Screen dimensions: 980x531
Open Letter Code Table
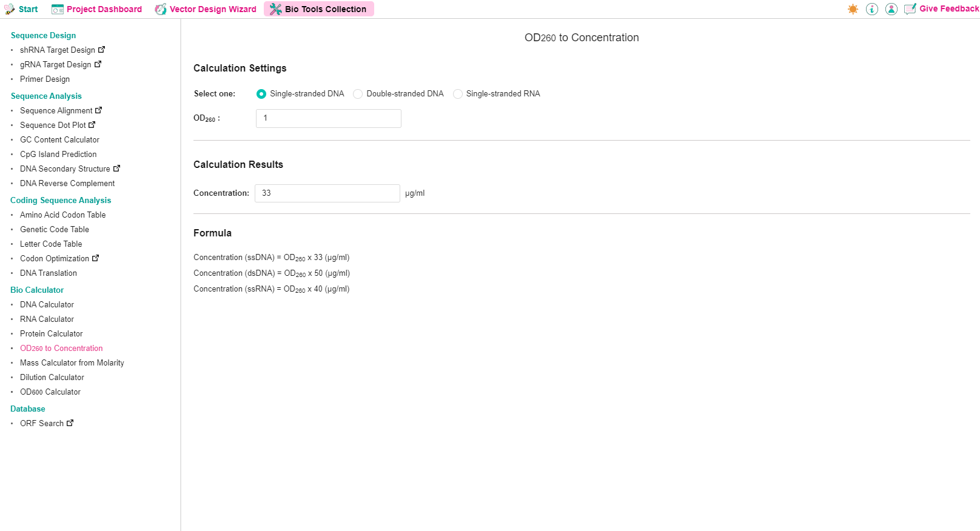[x=51, y=244]
